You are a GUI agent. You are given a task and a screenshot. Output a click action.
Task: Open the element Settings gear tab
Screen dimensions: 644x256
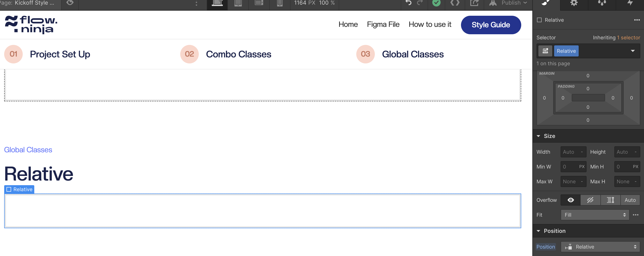pos(574,3)
